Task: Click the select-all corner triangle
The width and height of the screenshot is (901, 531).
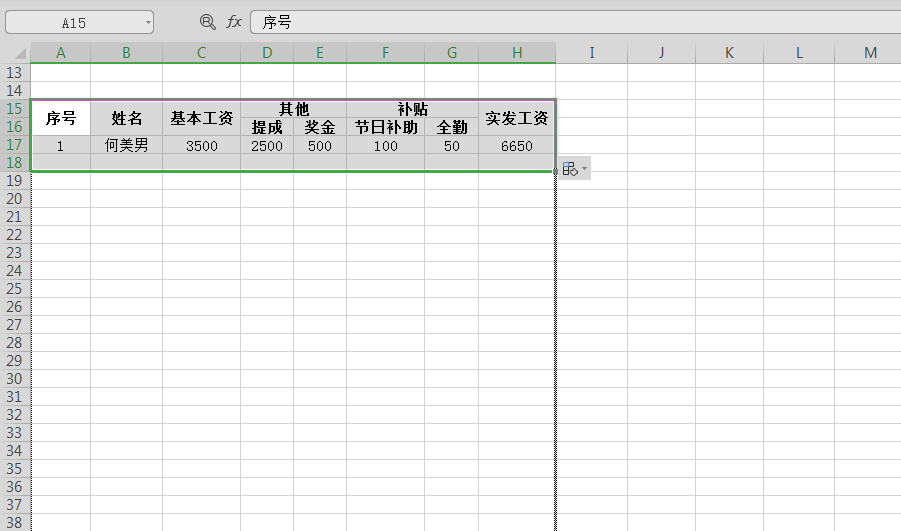Action: [x=20, y=53]
